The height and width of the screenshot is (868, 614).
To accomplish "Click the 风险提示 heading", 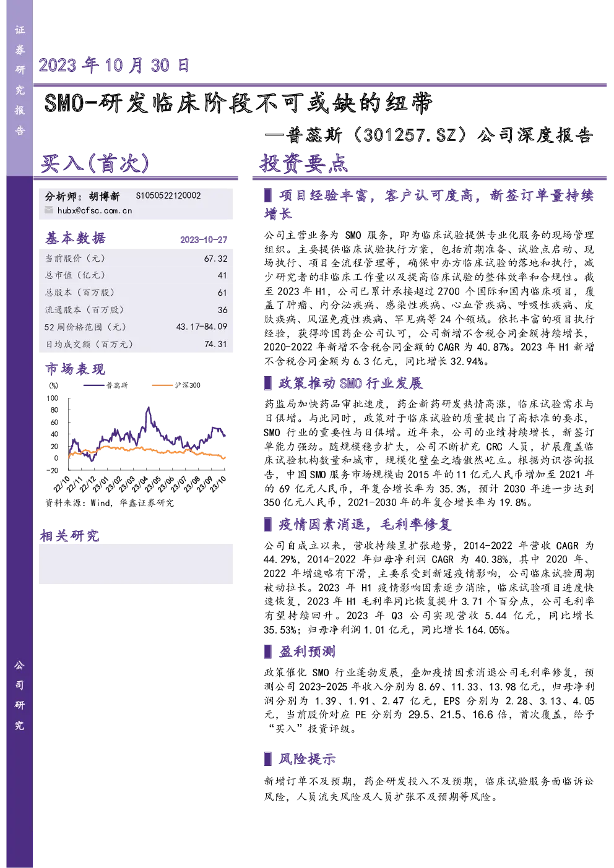I will [307, 759].
